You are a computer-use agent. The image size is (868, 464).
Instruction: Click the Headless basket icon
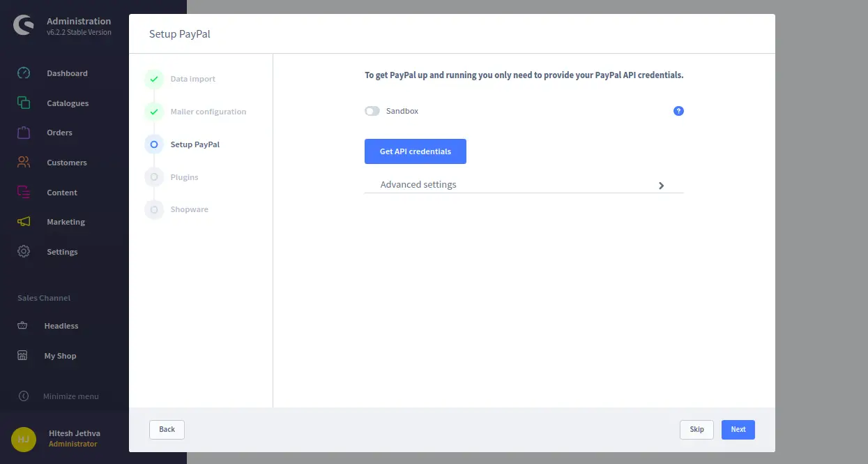22,326
